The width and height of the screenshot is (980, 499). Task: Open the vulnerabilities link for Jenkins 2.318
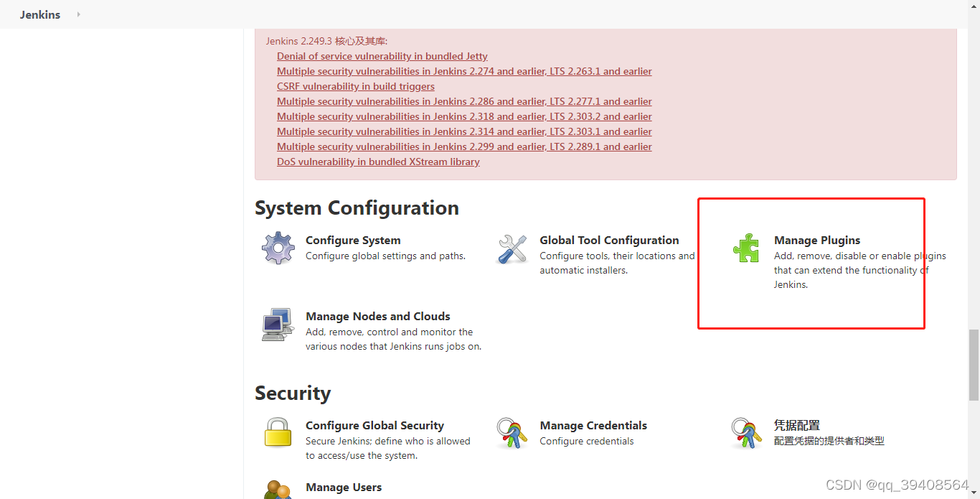(464, 116)
